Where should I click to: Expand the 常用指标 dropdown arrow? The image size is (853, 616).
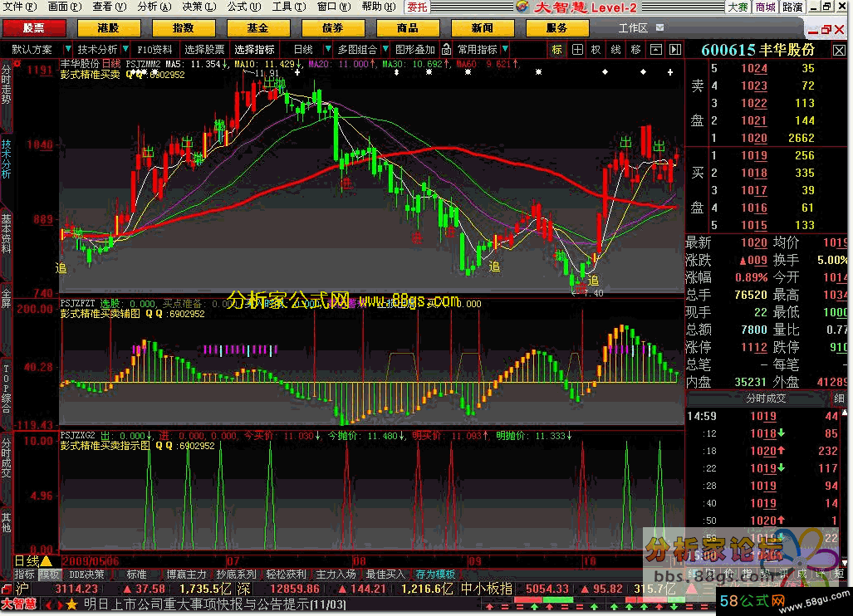[505, 50]
